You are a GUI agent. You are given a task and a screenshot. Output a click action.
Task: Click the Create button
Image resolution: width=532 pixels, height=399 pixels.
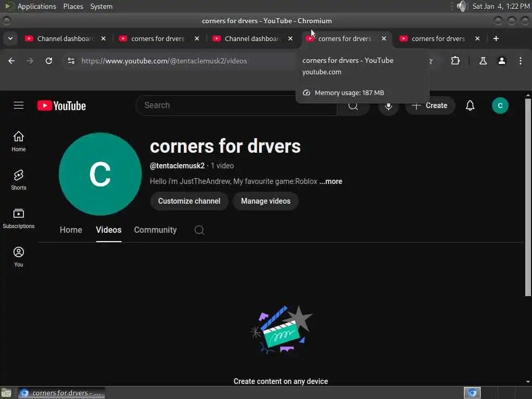(430, 105)
